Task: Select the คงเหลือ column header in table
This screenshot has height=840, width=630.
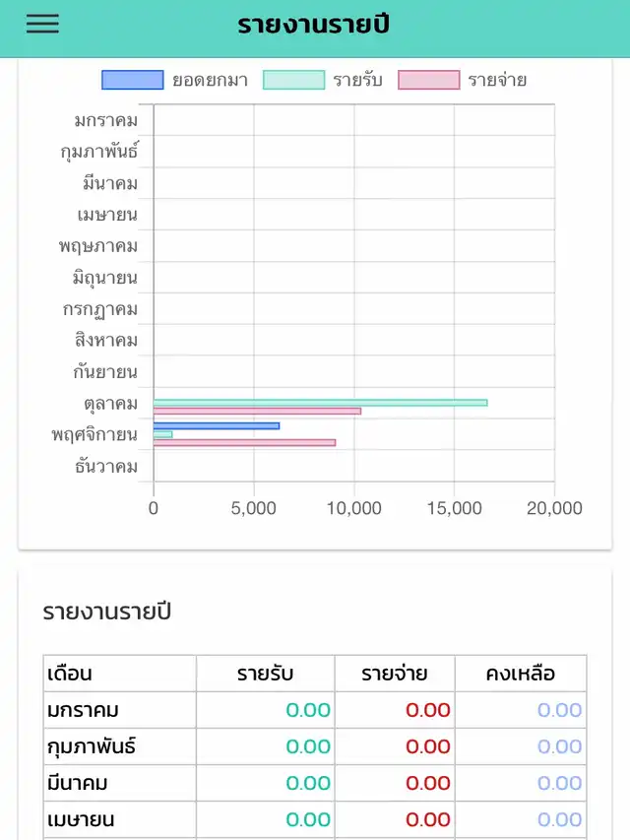Action: click(x=520, y=674)
